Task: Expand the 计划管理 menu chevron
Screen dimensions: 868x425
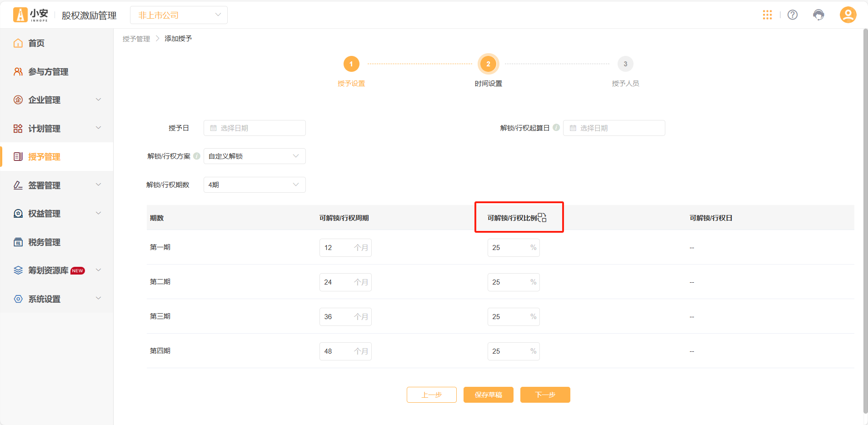Action: click(x=98, y=128)
